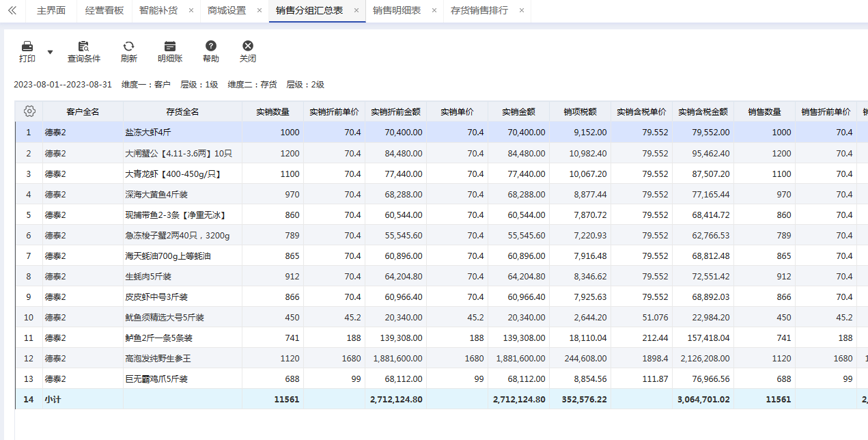Click the Print (打印) printer icon
The height and width of the screenshot is (440, 868).
click(27, 46)
